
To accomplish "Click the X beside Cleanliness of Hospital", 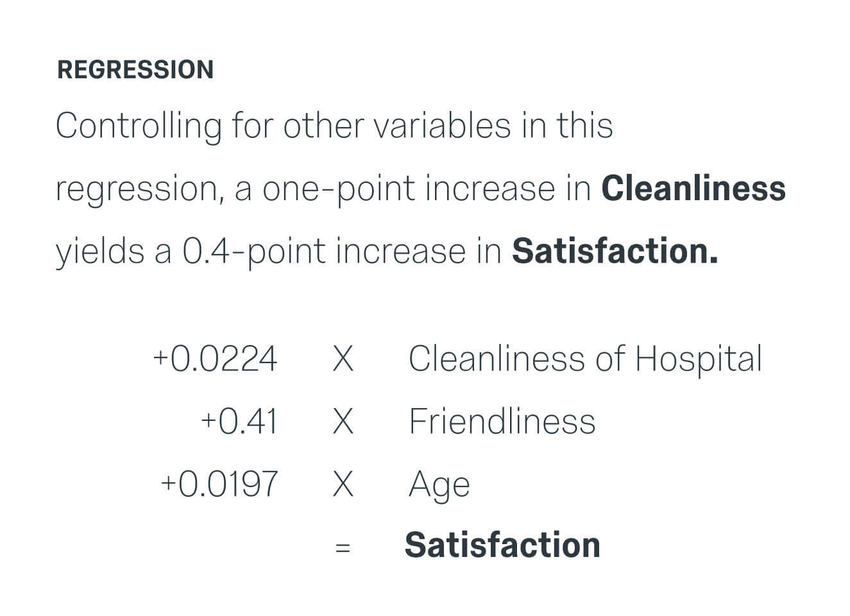I will coord(343,359).
